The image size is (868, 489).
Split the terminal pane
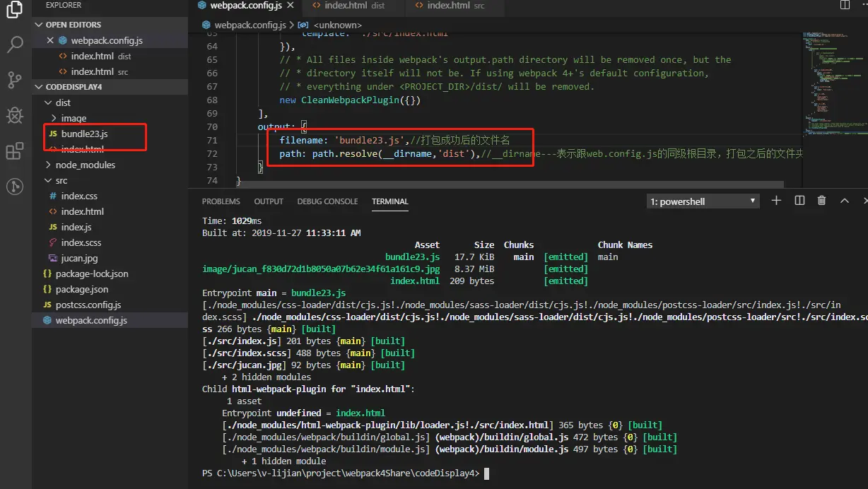[799, 201]
